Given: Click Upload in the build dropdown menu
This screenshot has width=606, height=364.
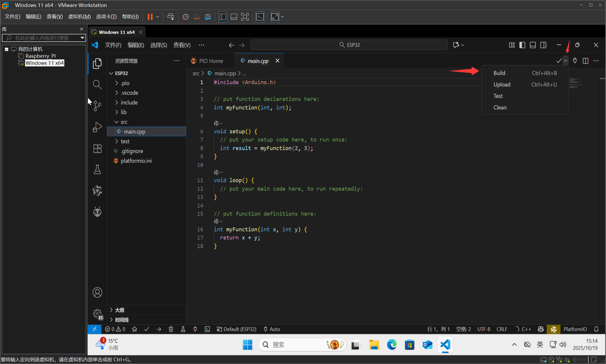Looking at the screenshot, I should pos(501,84).
